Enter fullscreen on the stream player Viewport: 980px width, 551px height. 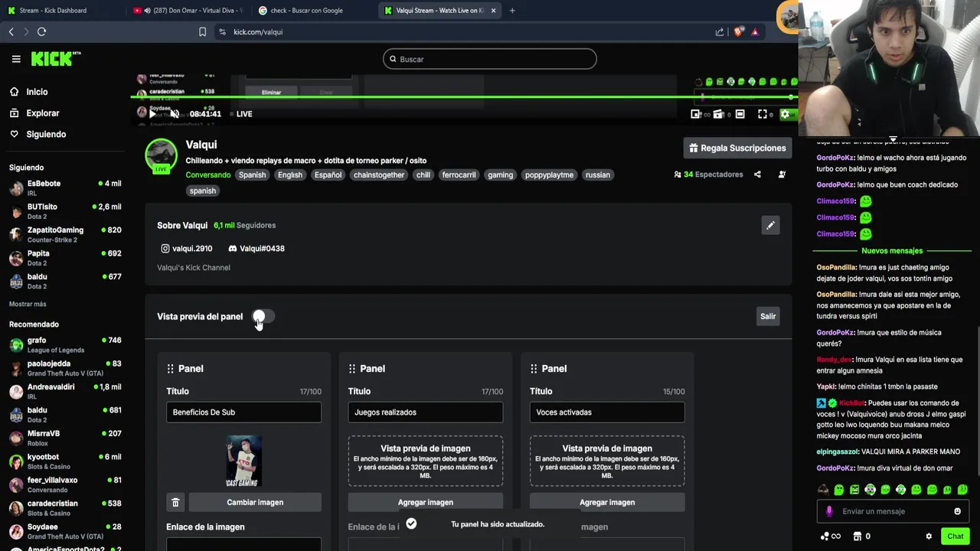(x=763, y=114)
